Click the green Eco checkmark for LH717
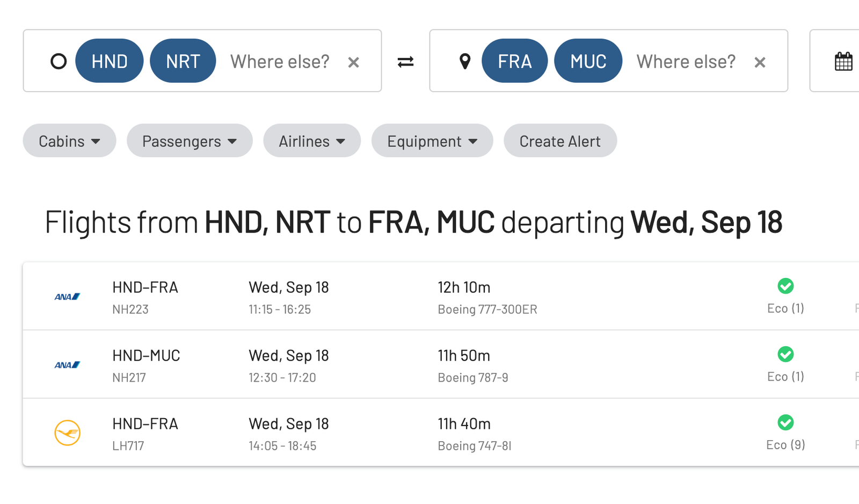The width and height of the screenshot is (859, 504). click(x=785, y=422)
